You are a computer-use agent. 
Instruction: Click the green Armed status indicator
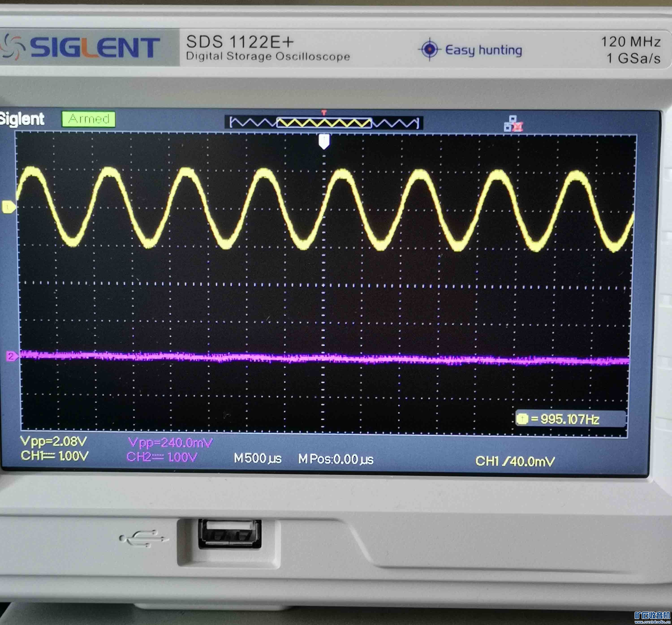[88, 119]
